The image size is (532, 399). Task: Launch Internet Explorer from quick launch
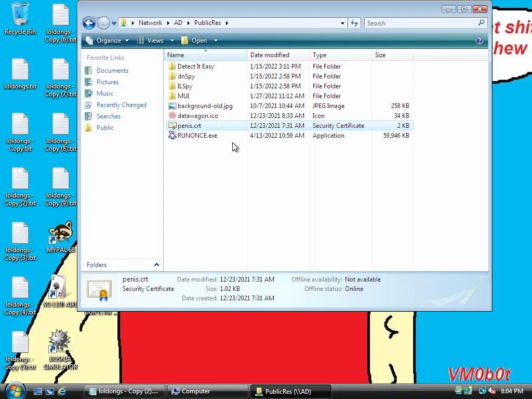pos(62,391)
